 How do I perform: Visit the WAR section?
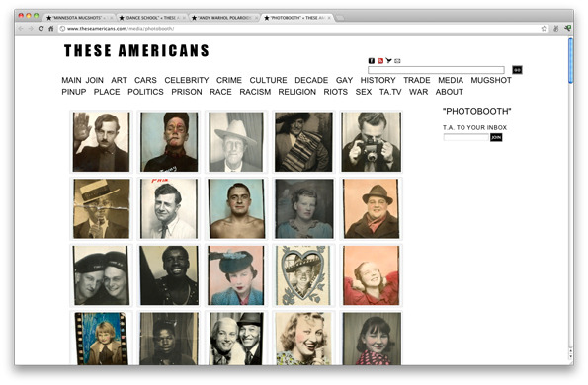tap(418, 92)
